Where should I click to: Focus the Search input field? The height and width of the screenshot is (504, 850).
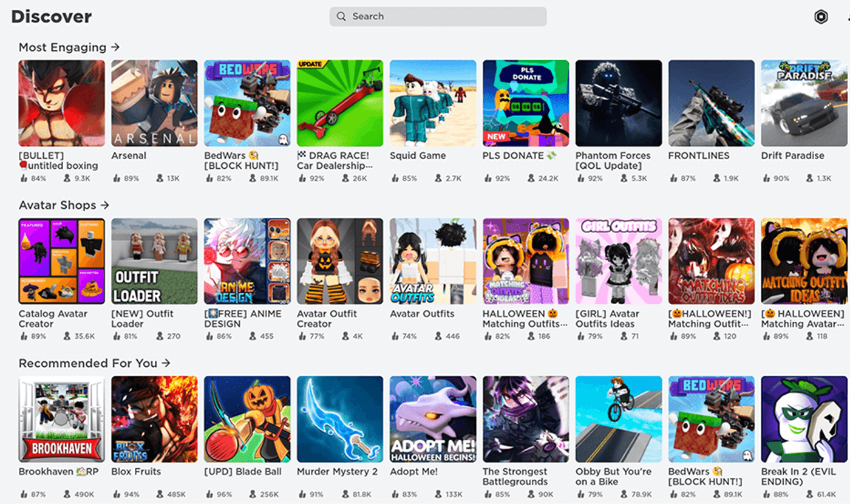click(438, 16)
